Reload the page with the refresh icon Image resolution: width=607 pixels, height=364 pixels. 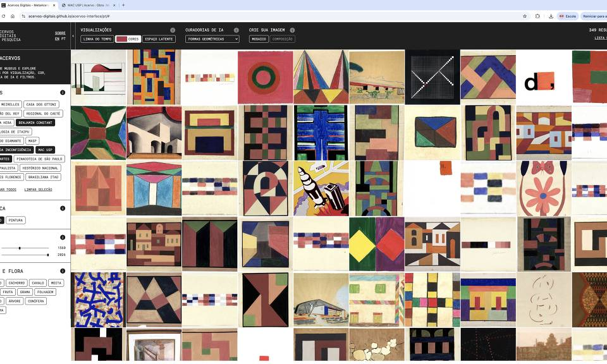tap(4, 16)
